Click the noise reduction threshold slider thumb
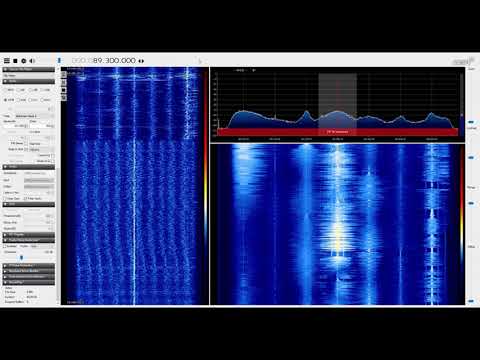The image size is (480, 360). coord(22,257)
